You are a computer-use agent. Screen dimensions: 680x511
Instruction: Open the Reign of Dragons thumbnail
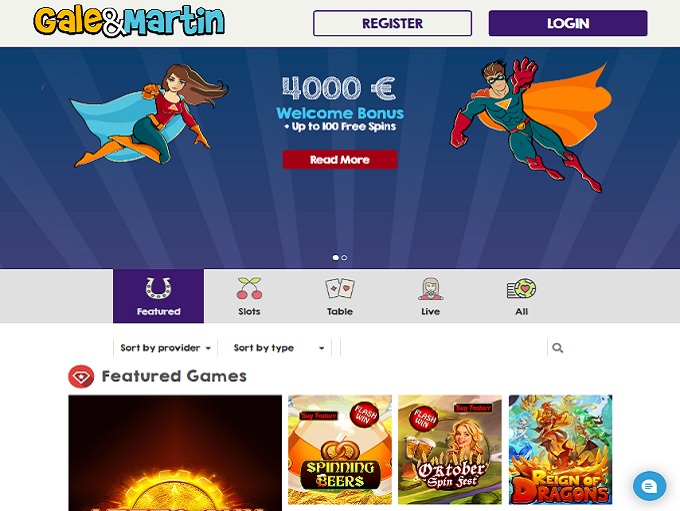coord(560,449)
